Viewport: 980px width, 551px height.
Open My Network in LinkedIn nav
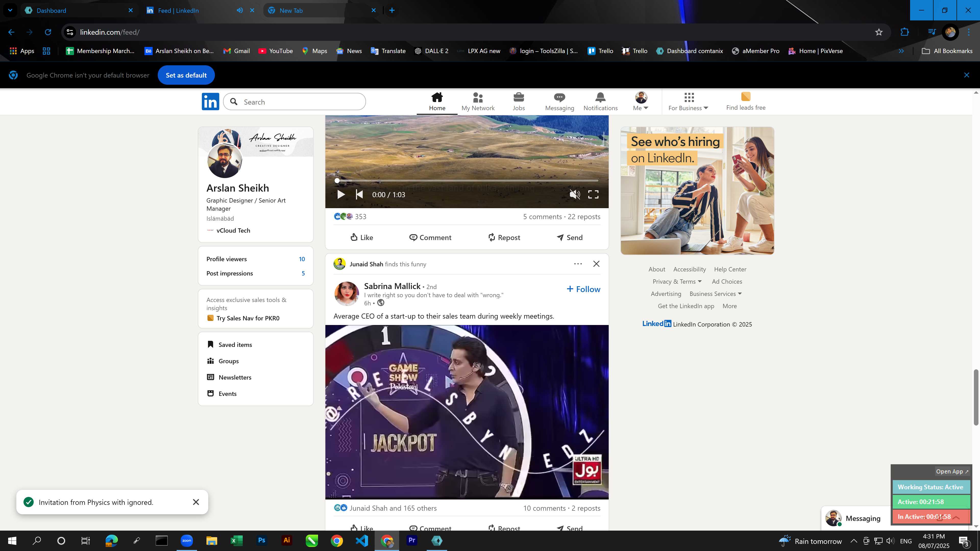[x=478, y=102]
